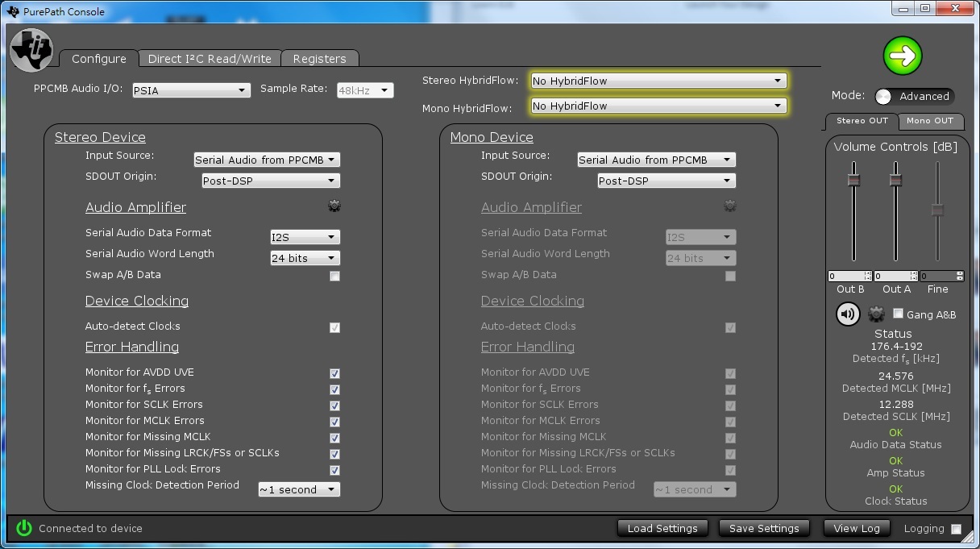
Task: Enable Gang A&B checkbox
Action: click(898, 314)
